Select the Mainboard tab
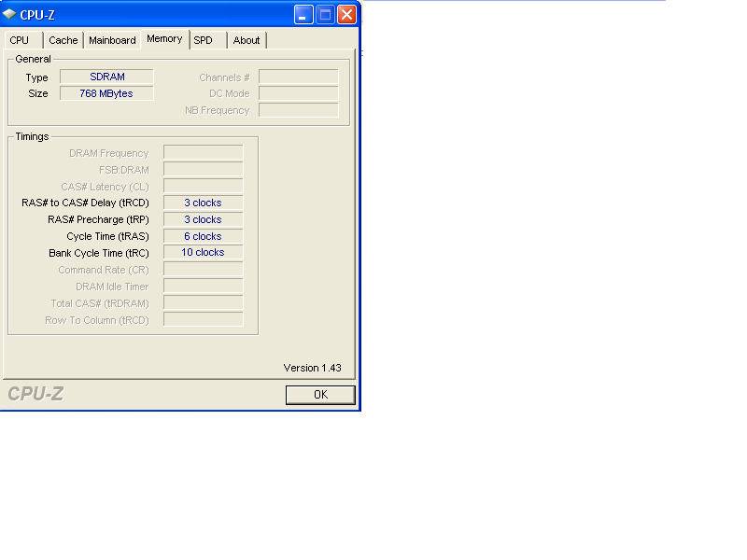747x560 pixels. coord(112,40)
